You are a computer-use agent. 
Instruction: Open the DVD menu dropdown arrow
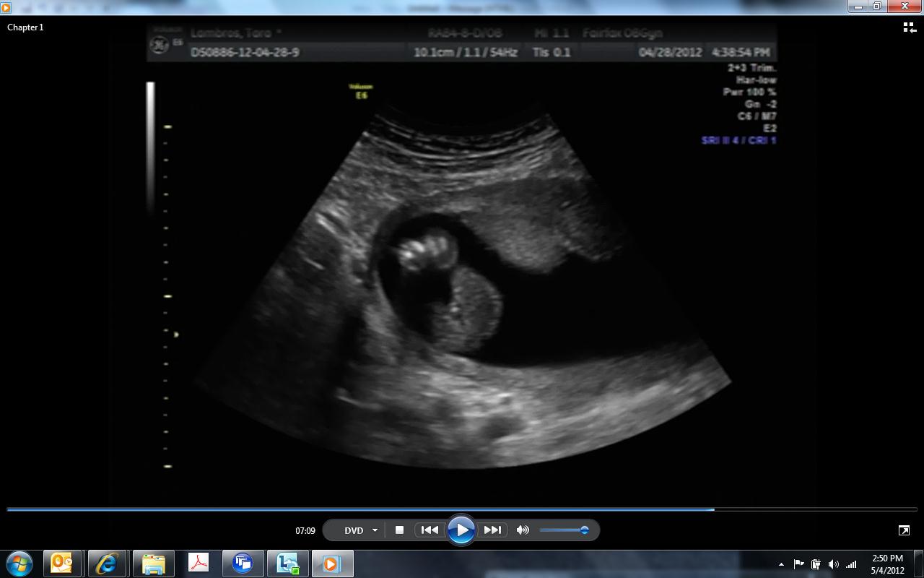375,530
